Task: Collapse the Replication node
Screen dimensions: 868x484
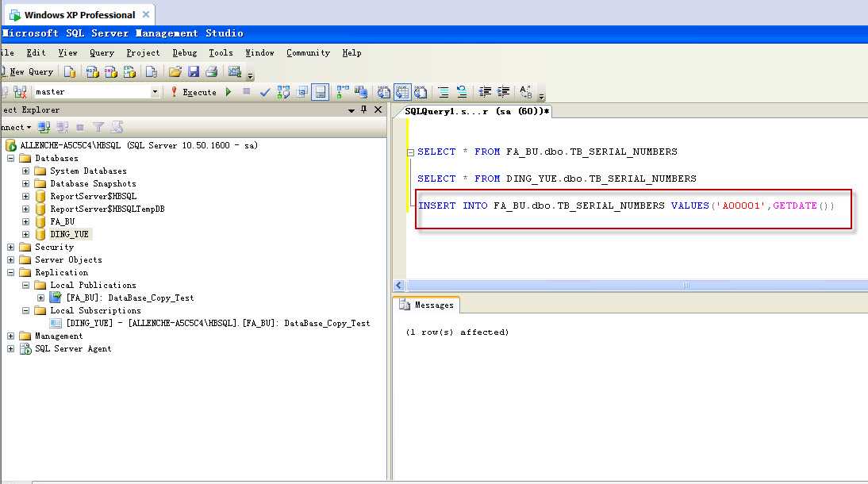Action: click(x=10, y=272)
